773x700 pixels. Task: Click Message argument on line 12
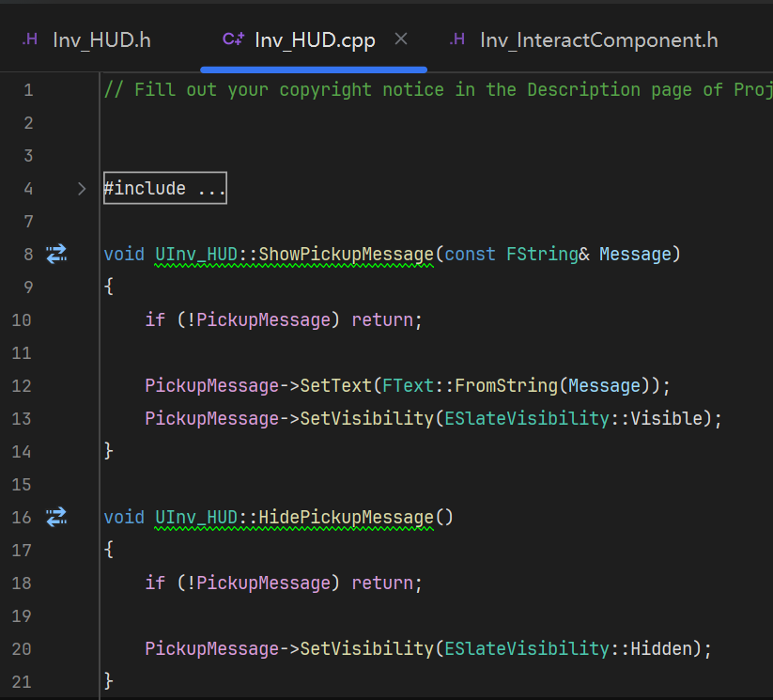[604, 386]
